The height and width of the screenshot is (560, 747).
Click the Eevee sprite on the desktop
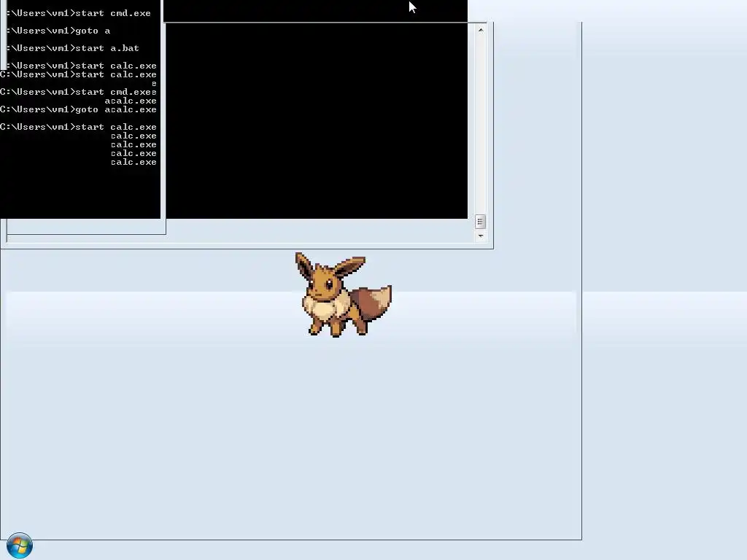tap(343, 295)
